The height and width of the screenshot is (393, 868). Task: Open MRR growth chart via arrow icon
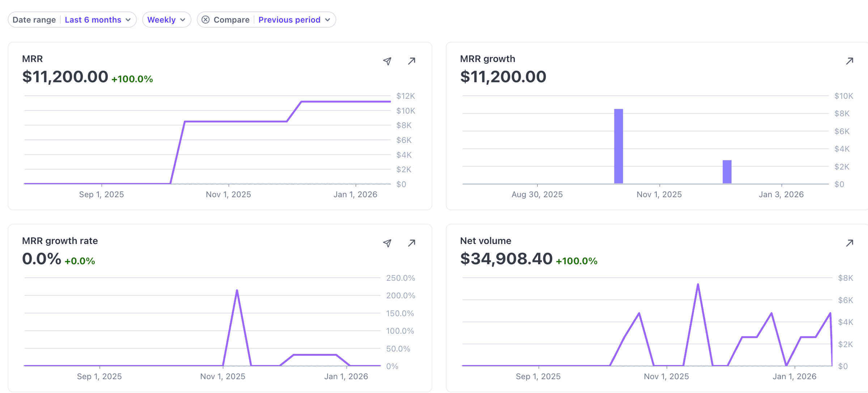[x=850, y=61]
